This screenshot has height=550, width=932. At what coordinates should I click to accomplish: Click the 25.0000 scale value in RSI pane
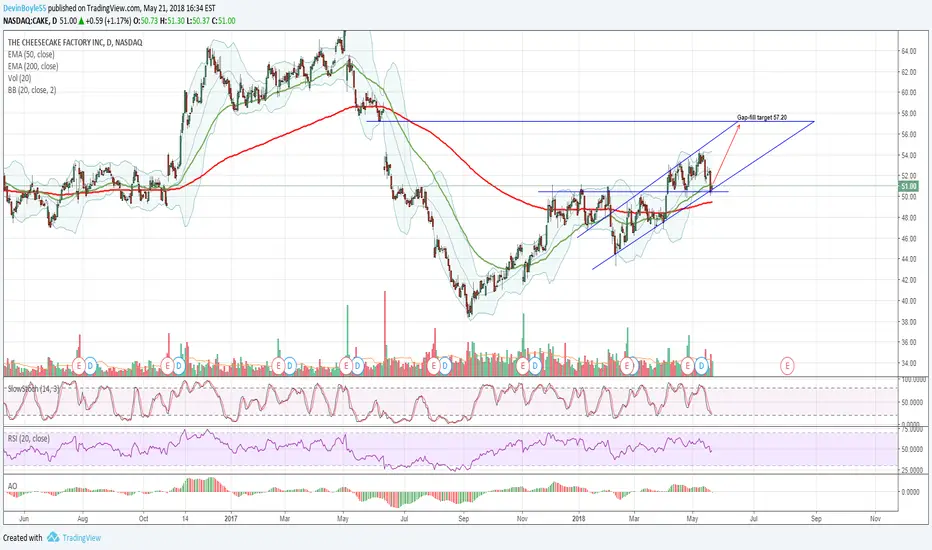[x=912, y=470]
